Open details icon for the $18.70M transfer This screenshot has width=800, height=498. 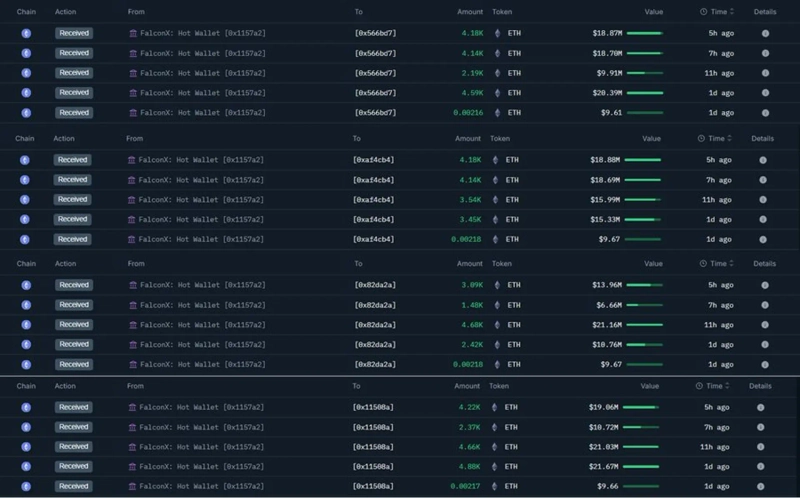click(765, 53)
